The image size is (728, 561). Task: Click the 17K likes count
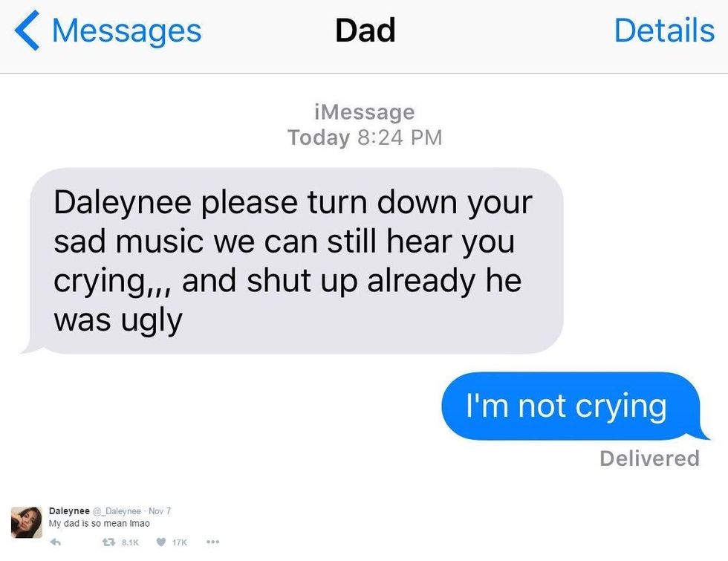coord(180,542)
